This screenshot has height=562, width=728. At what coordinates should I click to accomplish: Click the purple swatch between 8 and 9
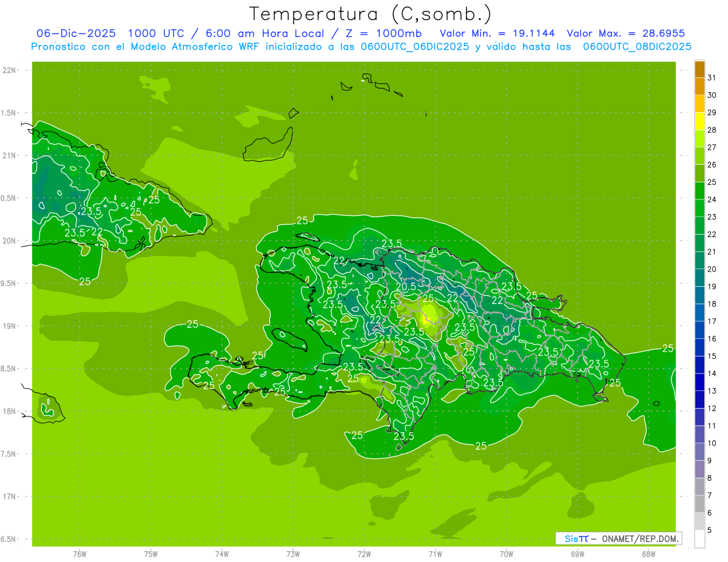tap(700, 469)
